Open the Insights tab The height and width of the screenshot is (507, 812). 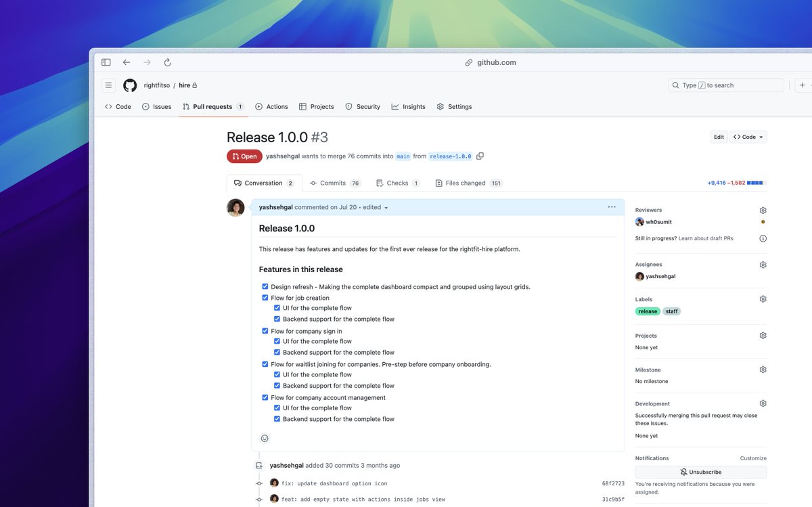[408, 107]
